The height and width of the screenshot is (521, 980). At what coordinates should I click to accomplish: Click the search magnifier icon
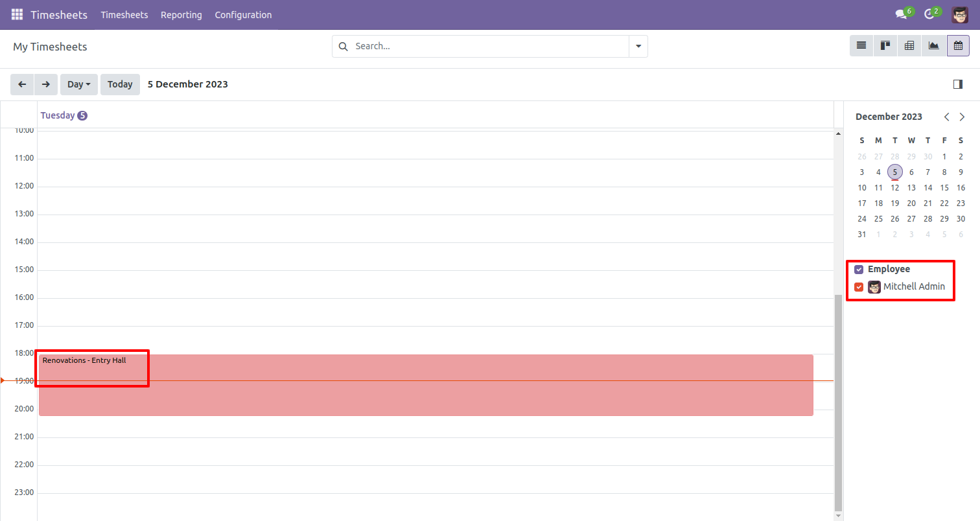click(x=344, y=47)
